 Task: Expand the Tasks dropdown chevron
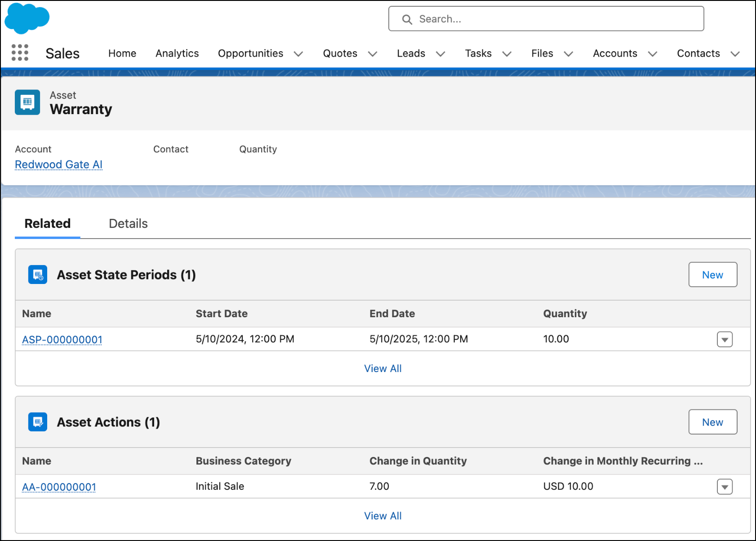(x=507, y=54)
